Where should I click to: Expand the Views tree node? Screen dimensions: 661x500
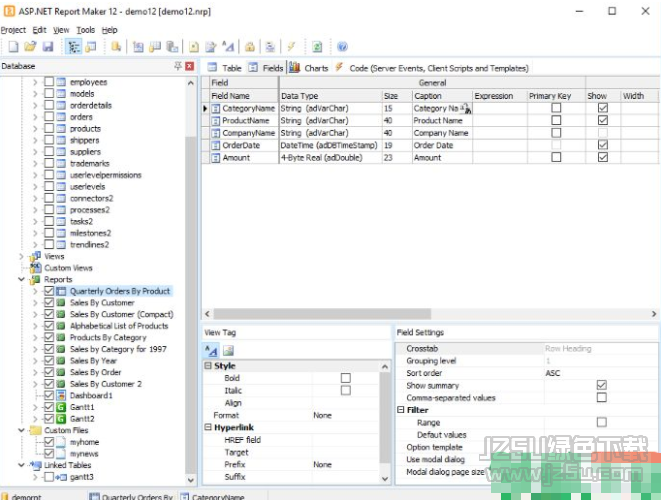coord(21,256)
